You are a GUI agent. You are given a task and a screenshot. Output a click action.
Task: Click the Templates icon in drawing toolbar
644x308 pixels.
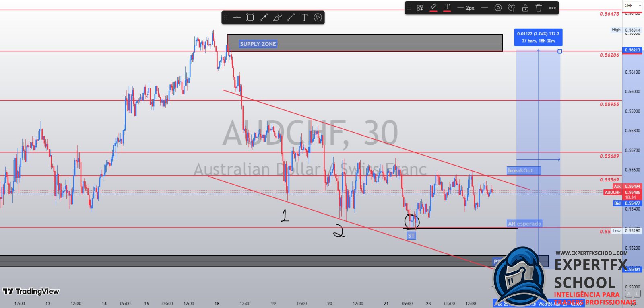420,8
